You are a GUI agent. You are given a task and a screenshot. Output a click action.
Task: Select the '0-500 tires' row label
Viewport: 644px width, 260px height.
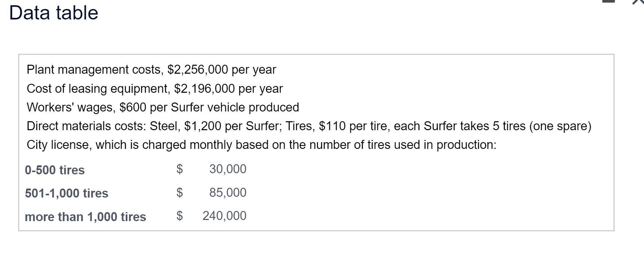55,170
